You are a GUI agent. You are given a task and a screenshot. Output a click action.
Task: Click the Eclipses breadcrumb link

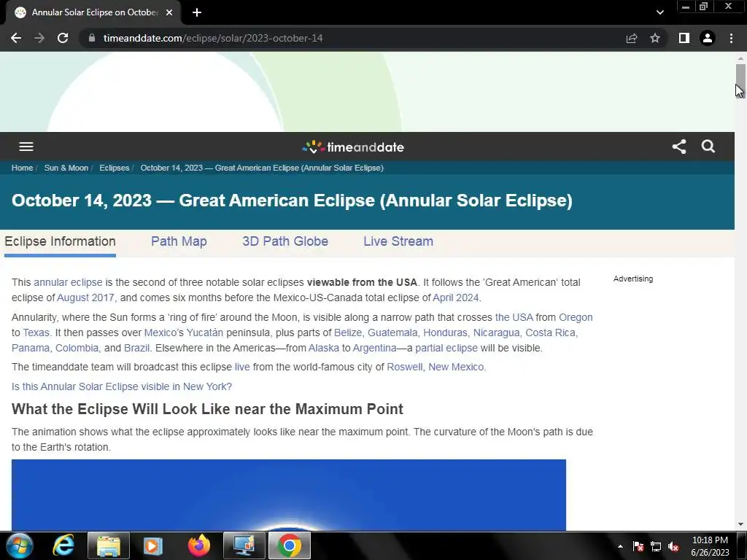pyautogui.click(x=115, y=168)
